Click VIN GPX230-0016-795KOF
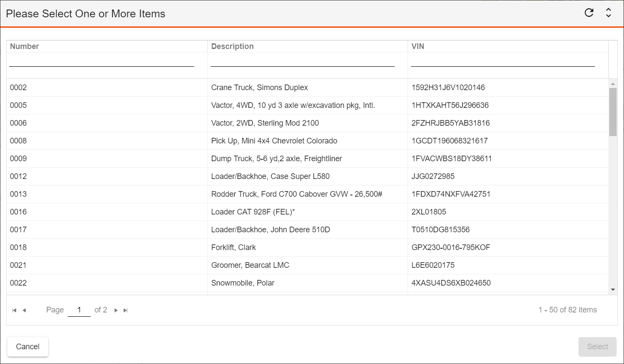This screenshot has height=364, width=624. click(x=451, y=247)
